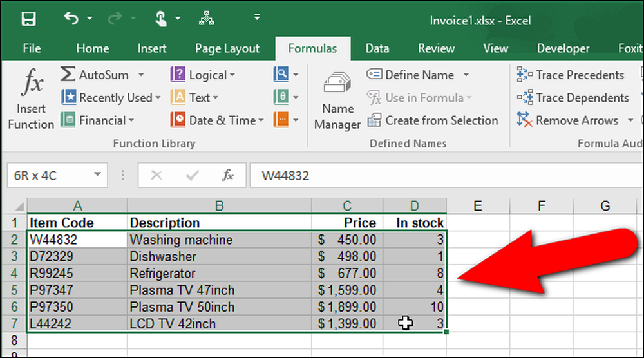Screen dimensions: 644x358
Task: Open Customize Quick Access Toolbar dropdown
Action: click(257, 17)
